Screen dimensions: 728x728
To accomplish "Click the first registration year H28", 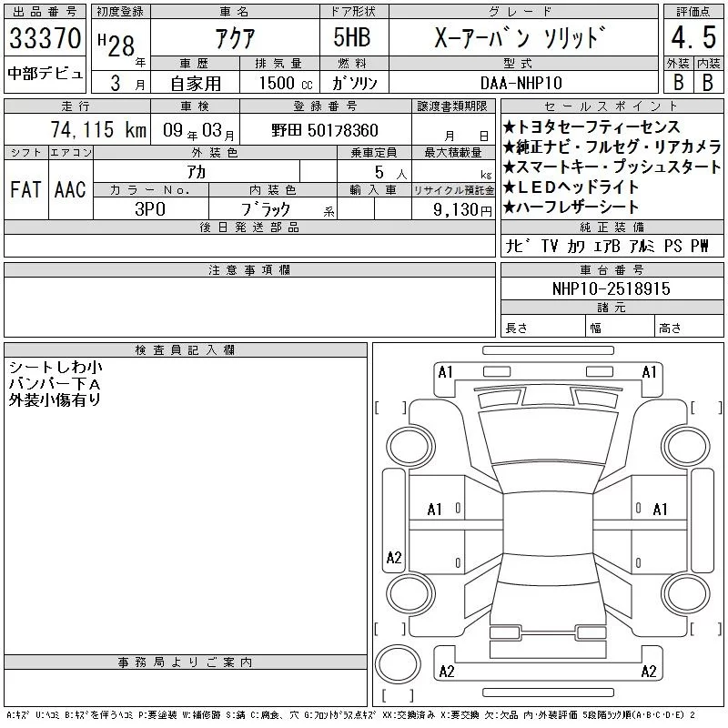I will 116,44.
